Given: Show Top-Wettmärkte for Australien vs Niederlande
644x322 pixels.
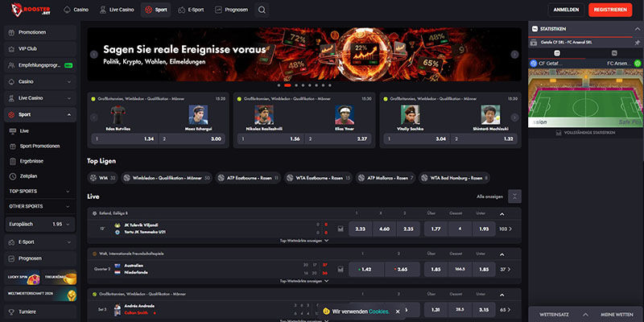Looking at the screenshot, I should coord(304,281).
